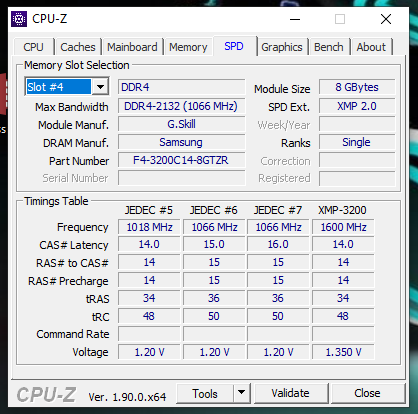
Task: Click the DDR4 memory type field
Action: 182,87
